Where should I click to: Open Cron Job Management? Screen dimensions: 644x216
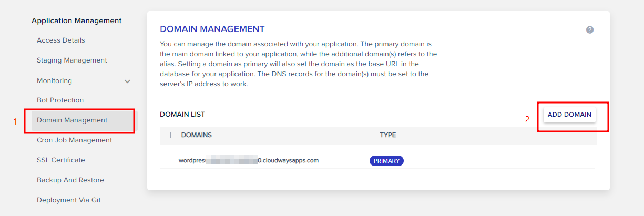click(75, 140)
